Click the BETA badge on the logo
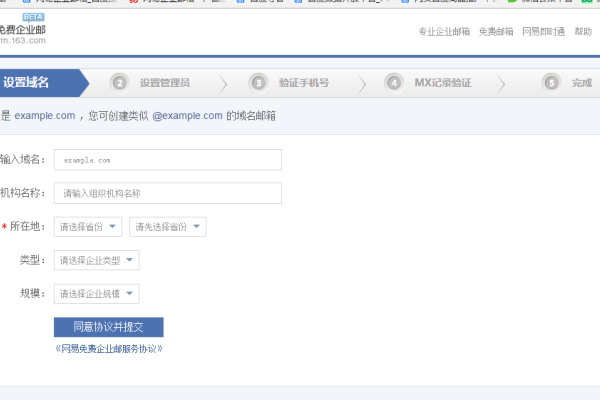 33,17
